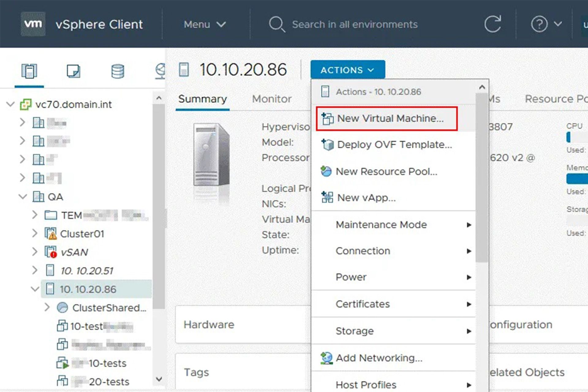Select the Monitor tab
This screenshot has height=392, width=588.
(x=272, y=98)
